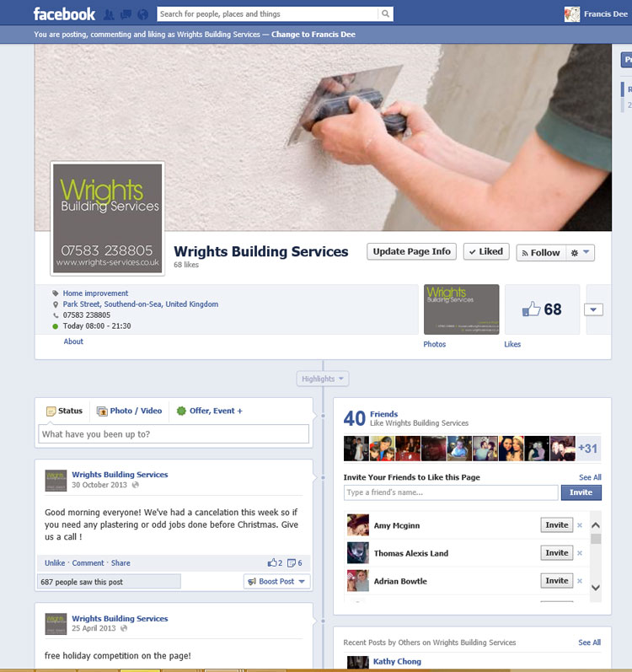Expand the Highlights dropdown
Screen dimensions: 632x672
click(x=323, y=379)
